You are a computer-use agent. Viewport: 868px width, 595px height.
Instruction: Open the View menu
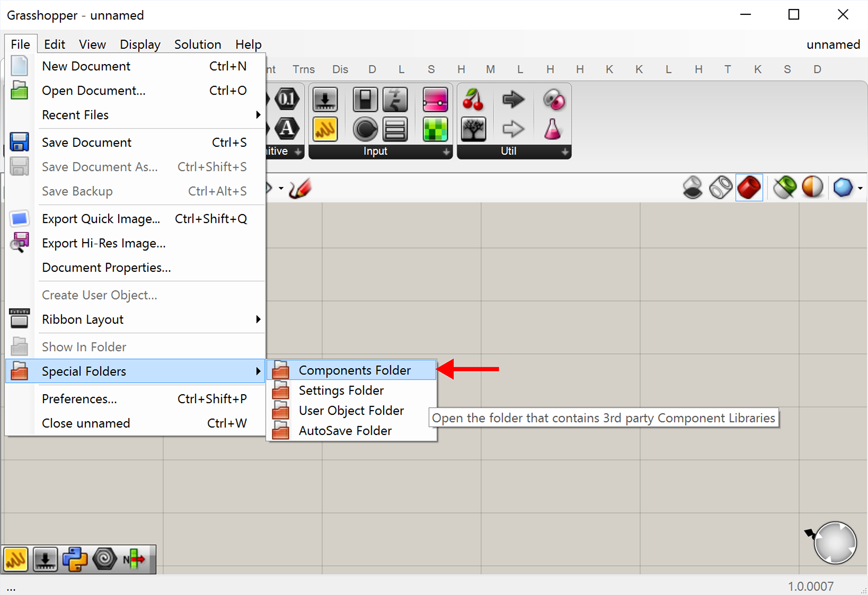93,45
